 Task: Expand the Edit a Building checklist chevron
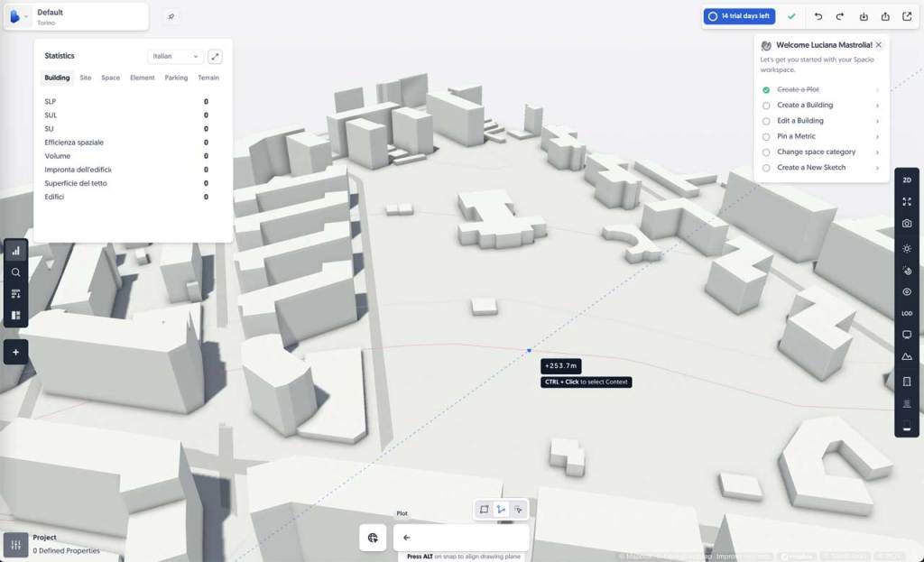[877, 120]
